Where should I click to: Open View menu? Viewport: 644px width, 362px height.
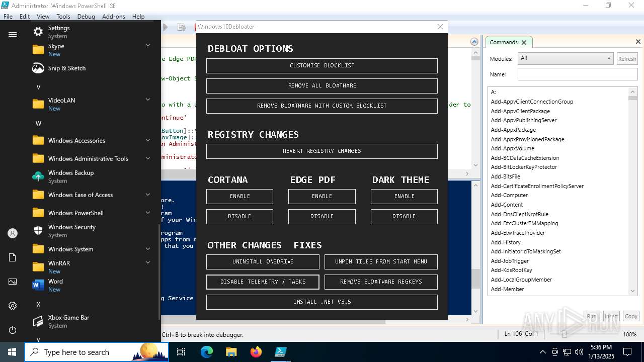pyautogui.click(x=43, y=16)
